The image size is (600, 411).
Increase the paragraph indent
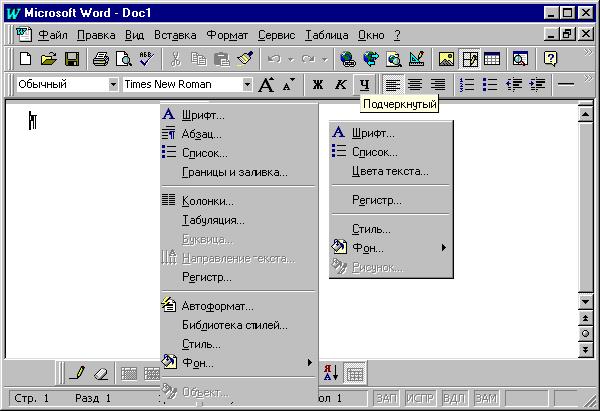[537, 85]
